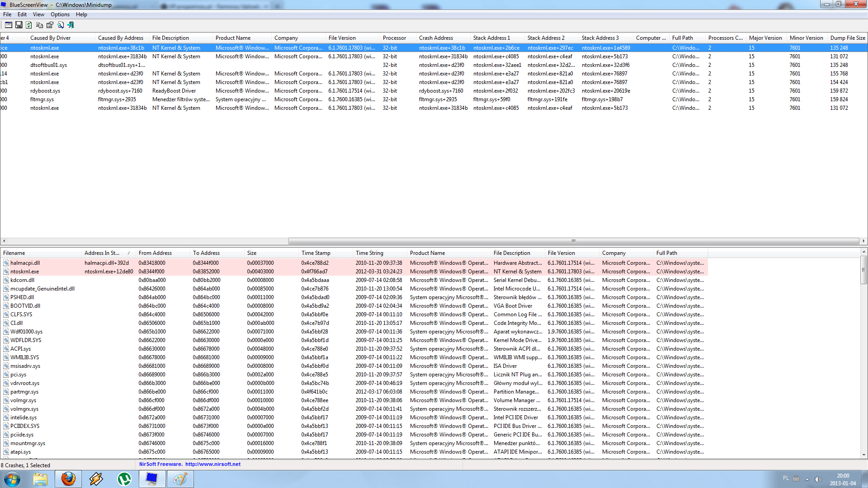Click the Refresh toolbar icon with green arrows
868x488 pixels.
point(29,25)
